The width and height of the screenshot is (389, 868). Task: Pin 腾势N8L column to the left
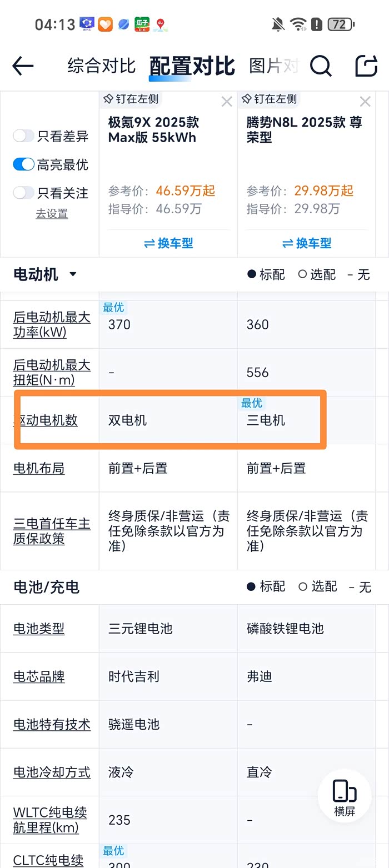coord(270,99)
